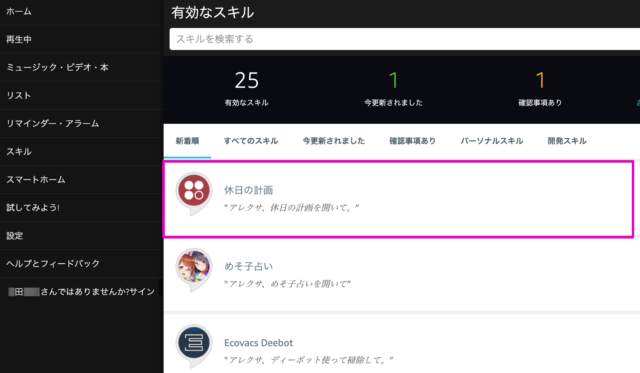Open the めそ子占い skill icon
The height and width of the screenshot is (373, 640).
pos(194,269)
